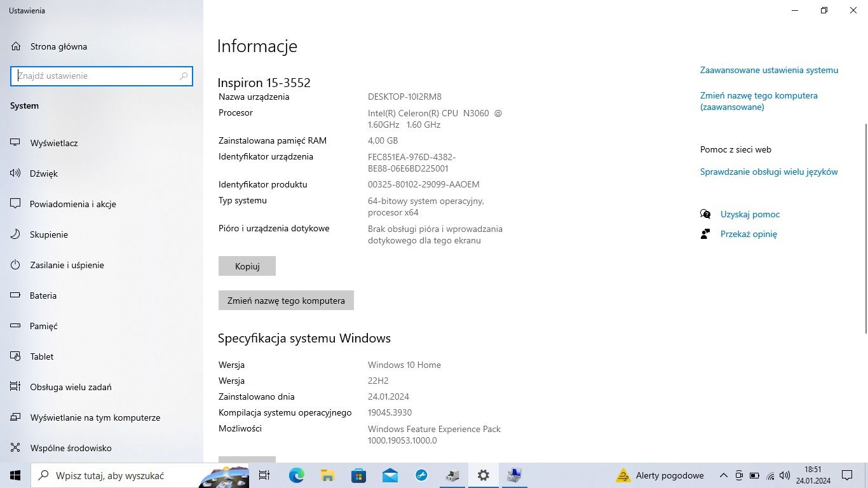
Task: Click the 22H2 version value
Action: point(378,381)
